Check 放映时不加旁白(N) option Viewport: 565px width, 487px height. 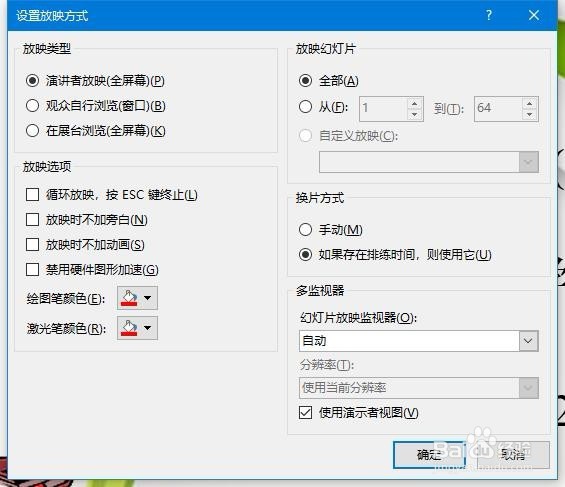[32, 219]
